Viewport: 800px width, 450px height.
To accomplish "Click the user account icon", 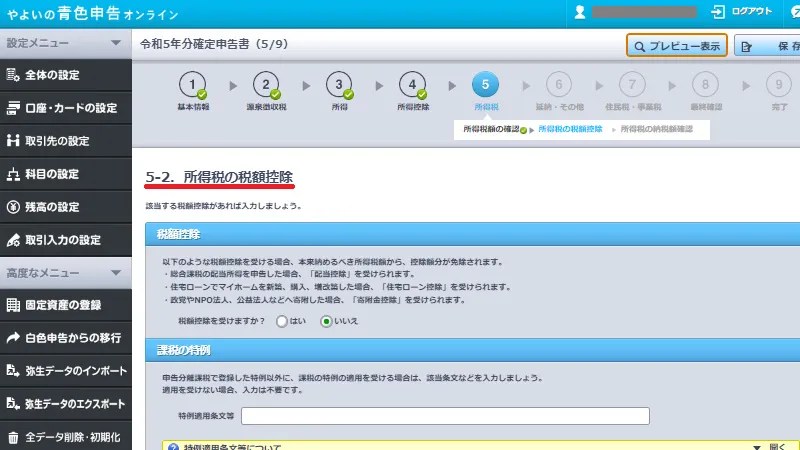I will pyautogui.click(x=580, y=12).
